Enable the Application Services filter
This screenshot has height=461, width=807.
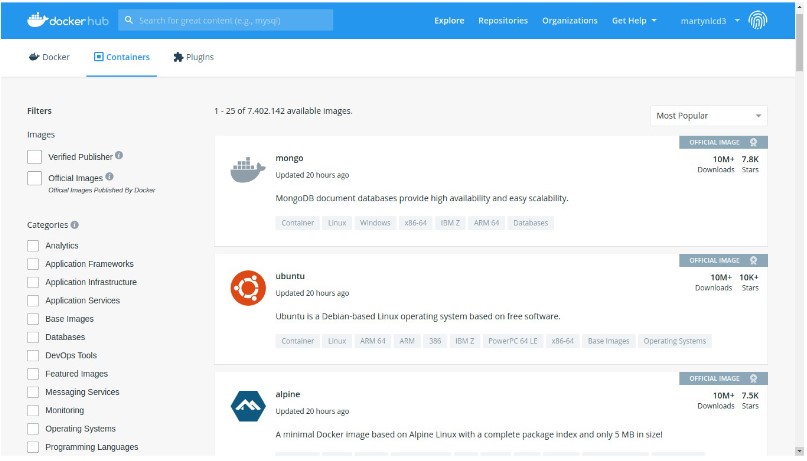(33, 300)
